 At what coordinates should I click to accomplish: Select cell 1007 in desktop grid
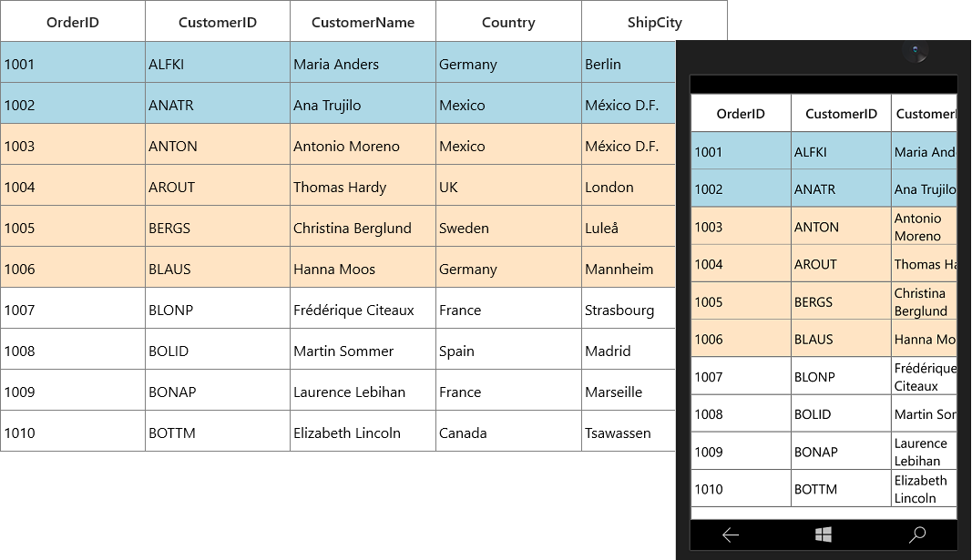73,308
